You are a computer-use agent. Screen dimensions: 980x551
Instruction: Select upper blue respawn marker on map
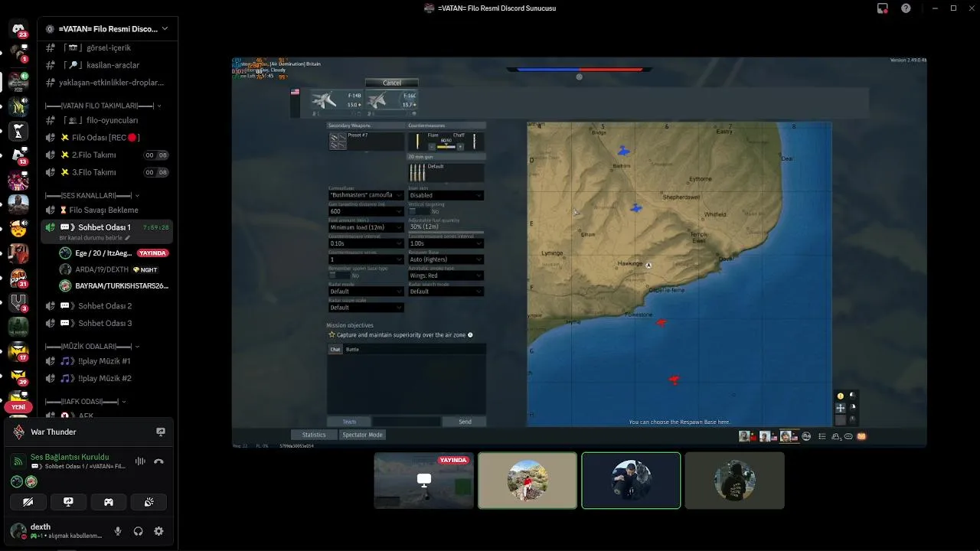pyautogui.click(x=623, y=152)
